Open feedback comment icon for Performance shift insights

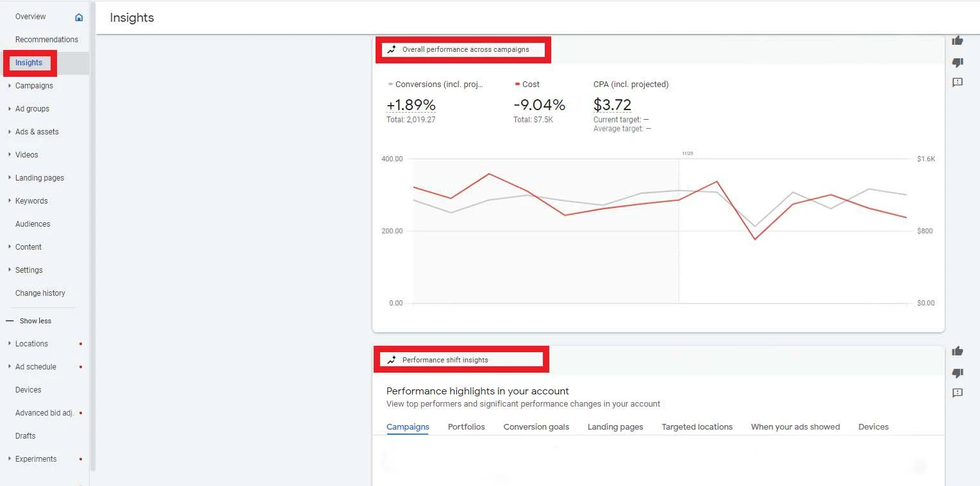958,393
